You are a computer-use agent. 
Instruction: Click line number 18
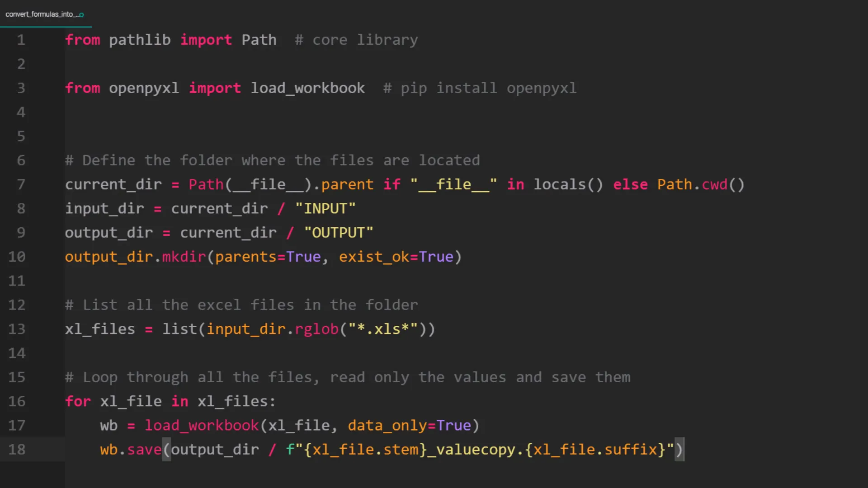[17, 450]
